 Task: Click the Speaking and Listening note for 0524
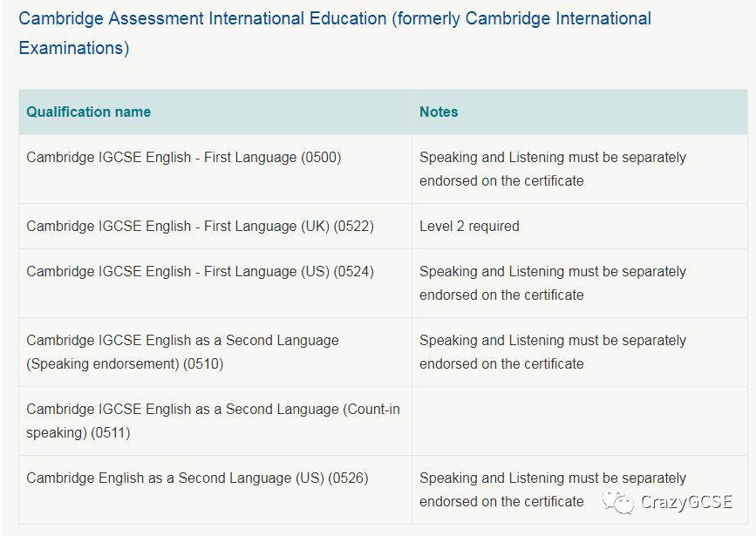553,283
